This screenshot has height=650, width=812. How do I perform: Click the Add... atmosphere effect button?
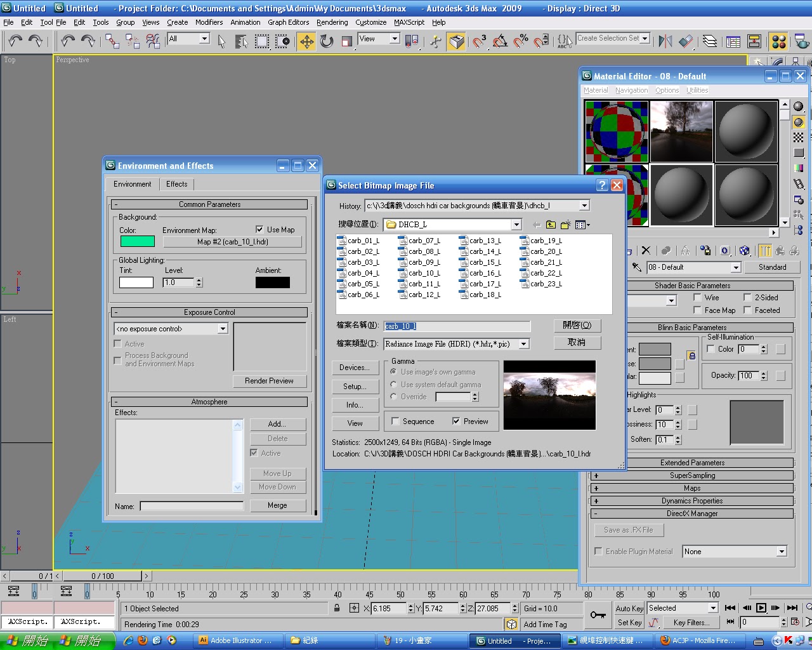coord(277,424)
